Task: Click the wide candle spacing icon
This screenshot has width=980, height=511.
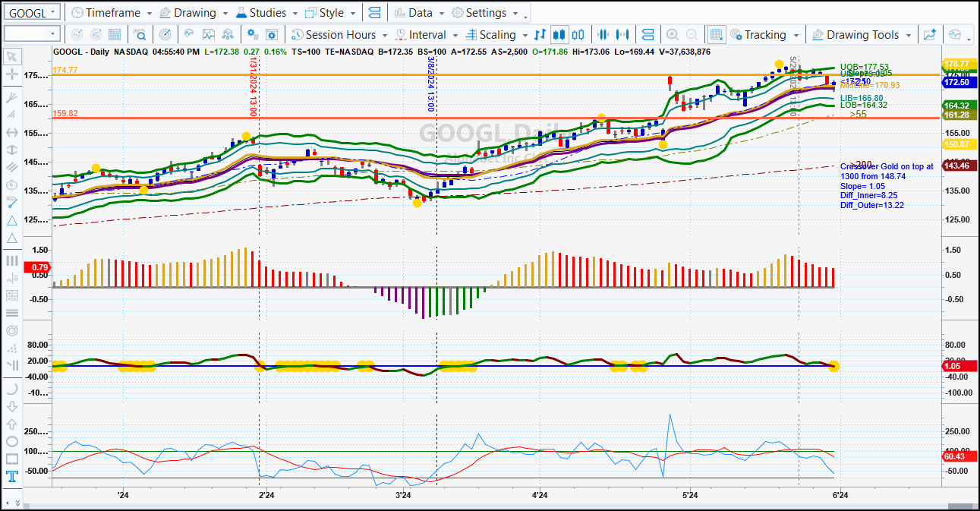Action: click(623, 35)
